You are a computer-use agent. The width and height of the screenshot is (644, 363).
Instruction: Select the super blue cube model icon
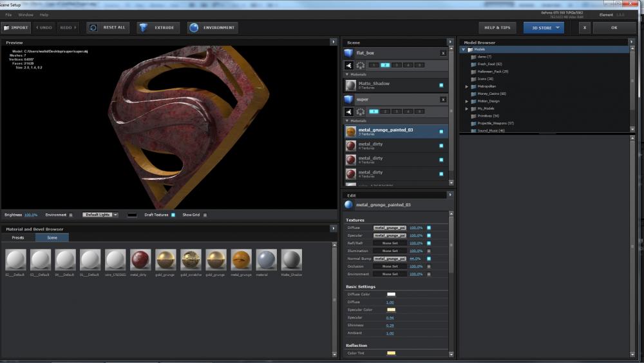click(x=348, y=99)
